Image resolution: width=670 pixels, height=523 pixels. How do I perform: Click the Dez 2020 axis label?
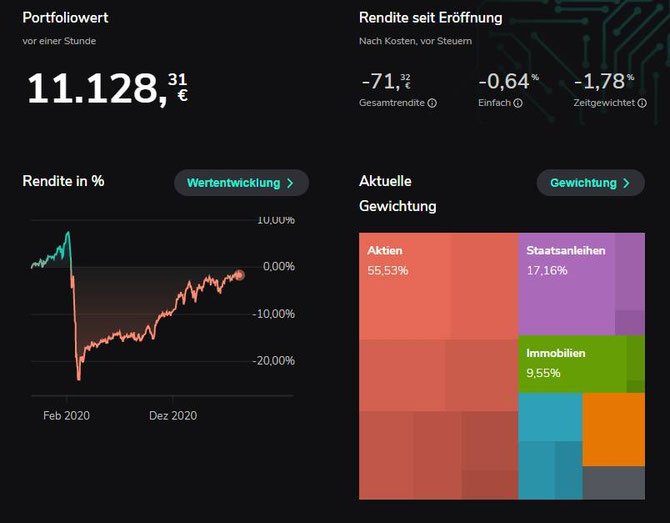pos(173,416)
